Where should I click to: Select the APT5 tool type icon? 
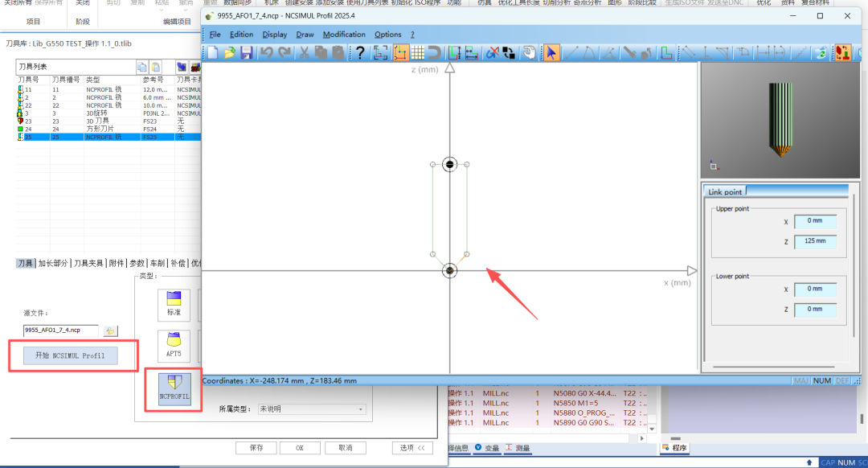[x=174, y=346]
